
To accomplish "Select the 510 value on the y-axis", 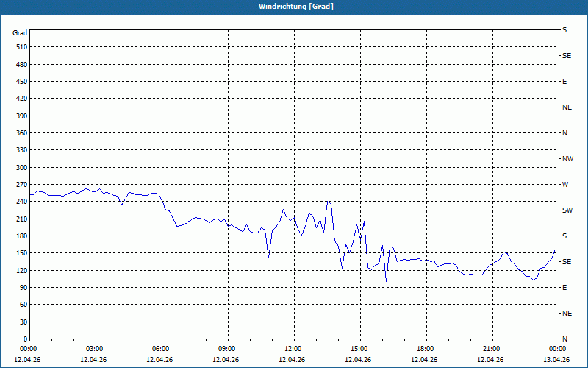I will tap(22, 47).
